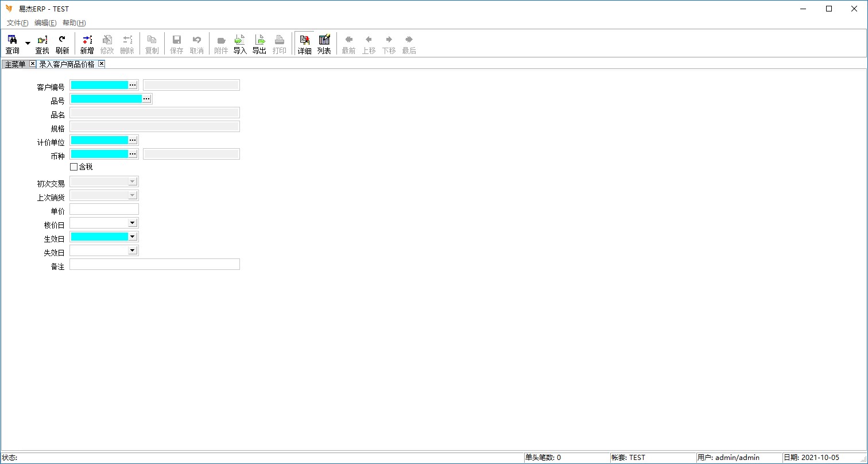Open the 文件(F) menu
The image size is (868, 464).
[17, 23]
